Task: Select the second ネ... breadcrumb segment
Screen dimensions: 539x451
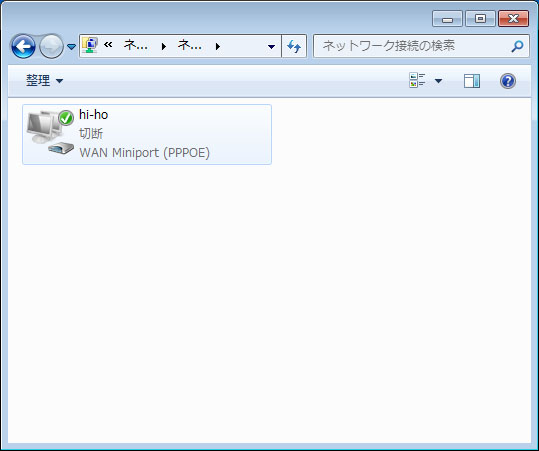Action: 190,45
